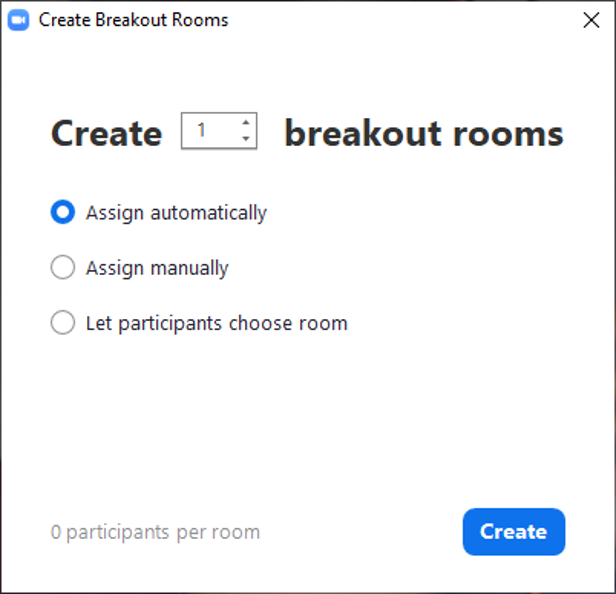
Task: Decrease room count with the down arrow
Action: (x=246, y=139)
